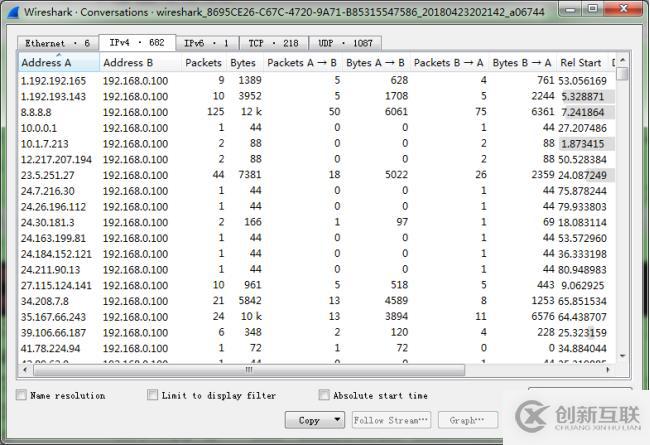Select the IPv4 · 682 tab
Screen dimensions: 650x445
[x=137, y=42]
